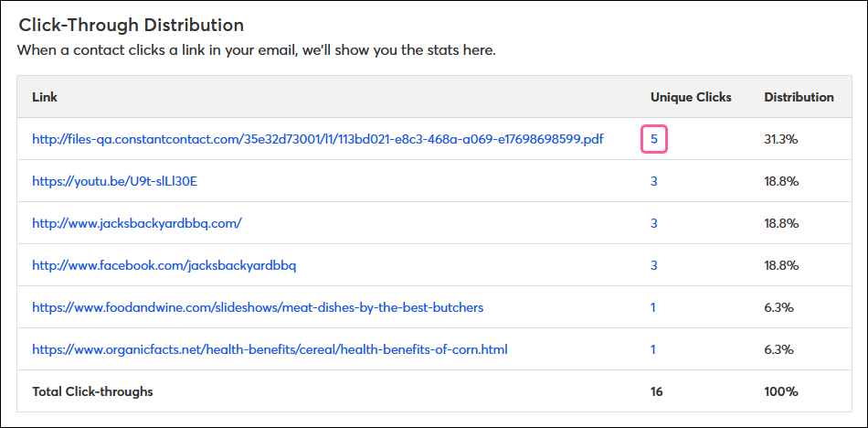Screen dimensions: 868x428
Task: Select the Total Click-throughs row label
Action: (x=92, y=391)
